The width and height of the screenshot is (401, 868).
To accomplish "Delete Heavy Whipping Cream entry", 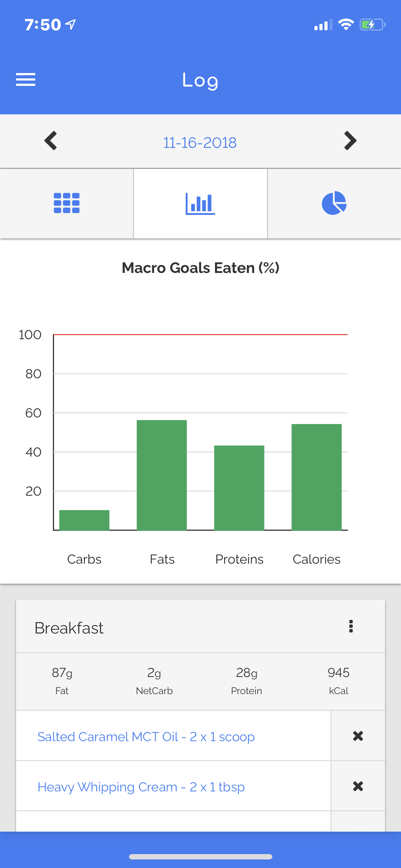I will (x=358, y=786).
